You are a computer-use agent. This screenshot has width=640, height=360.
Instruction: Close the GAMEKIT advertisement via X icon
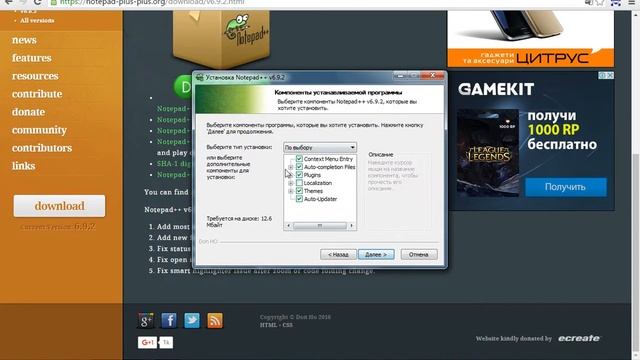pos(610,76)
